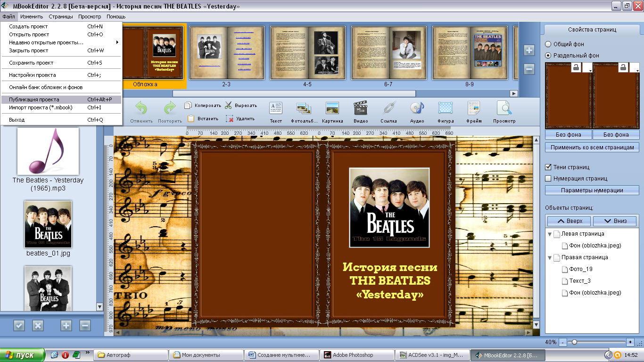Image resolution: width=644 pixels, height=362 pixels.
Task: Open the Изменить menu
Action: (x=32, y=16)
